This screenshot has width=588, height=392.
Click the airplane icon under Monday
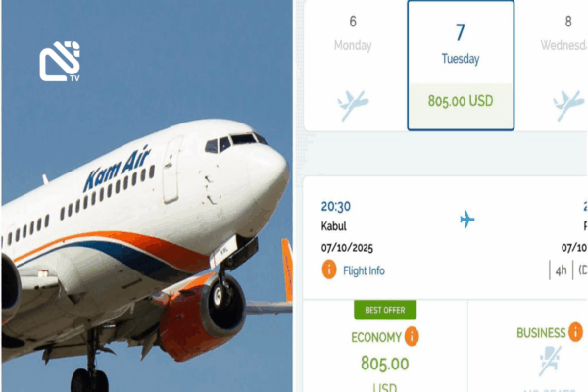(353, 104)
